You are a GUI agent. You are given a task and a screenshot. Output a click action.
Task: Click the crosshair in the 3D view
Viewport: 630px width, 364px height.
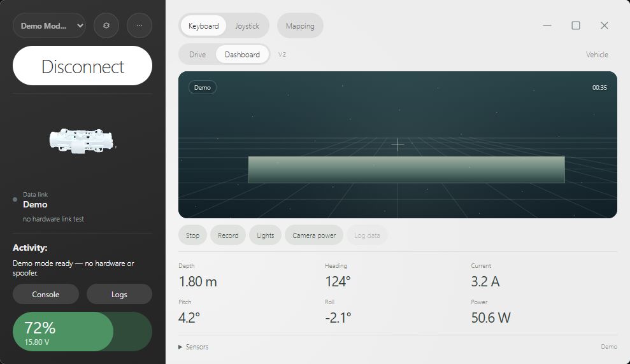coord(397,144)
